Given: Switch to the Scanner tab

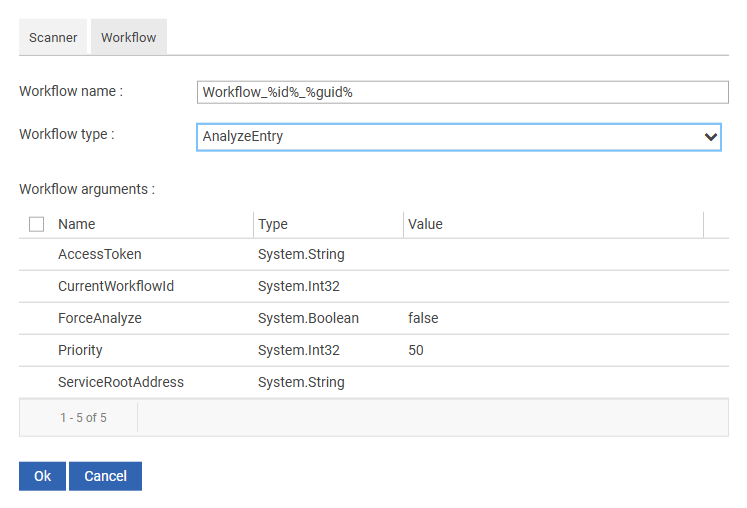Looking at the screenshot, I should pos(53,37).
